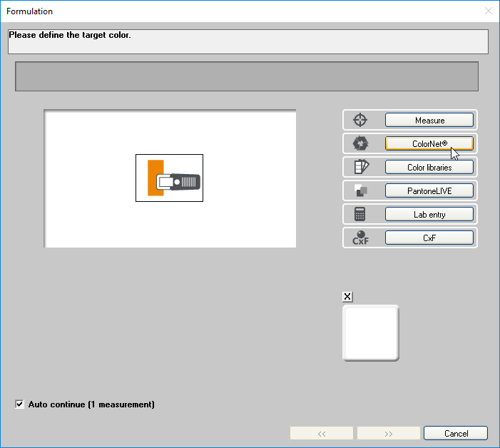Open ColorNet® target source
The height and width of the screenshot is (448, 500).
click(429, 143)
